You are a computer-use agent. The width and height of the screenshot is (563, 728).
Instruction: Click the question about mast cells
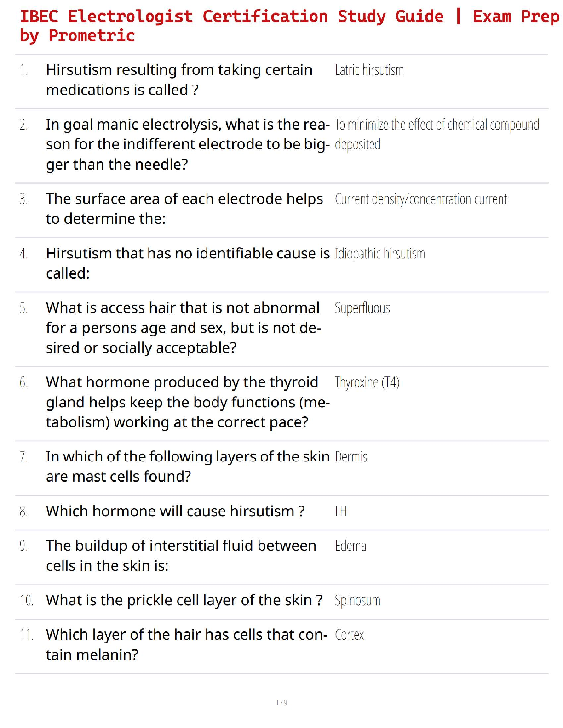pyautogui.click(x=188, y=466)
